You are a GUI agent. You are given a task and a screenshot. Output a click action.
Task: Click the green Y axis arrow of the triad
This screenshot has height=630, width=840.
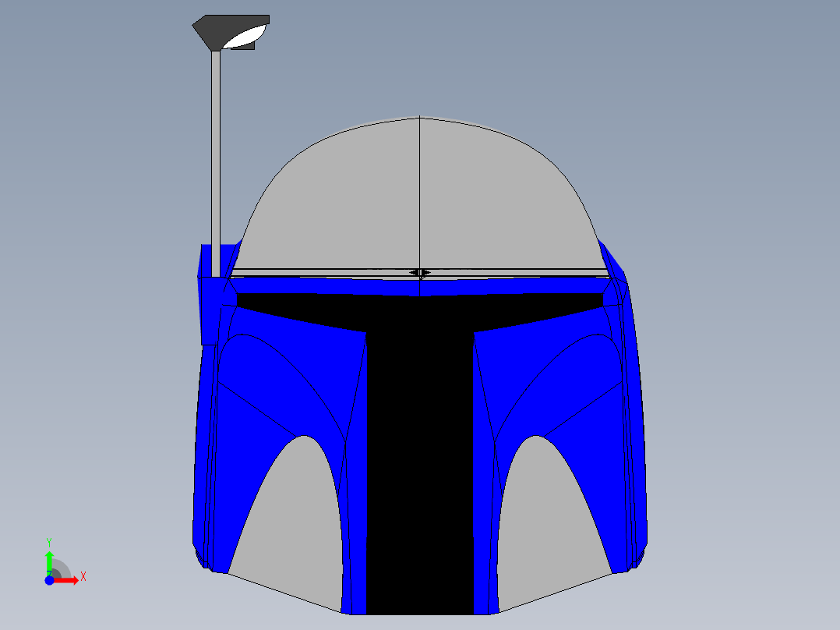click(x=49, y=562)
